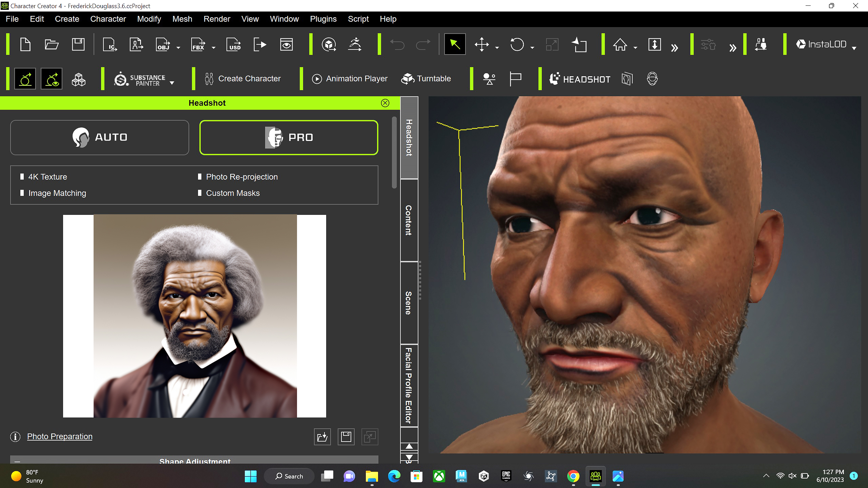Click the Export FBX icon
Viewport: 868px width, 488px height.
[x=198, y=44]
